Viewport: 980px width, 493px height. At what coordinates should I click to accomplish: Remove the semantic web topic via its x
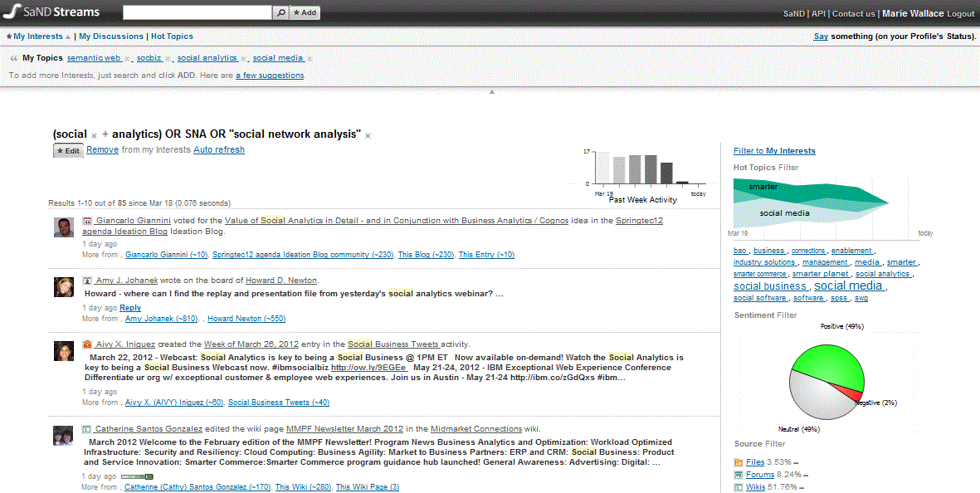127,59
